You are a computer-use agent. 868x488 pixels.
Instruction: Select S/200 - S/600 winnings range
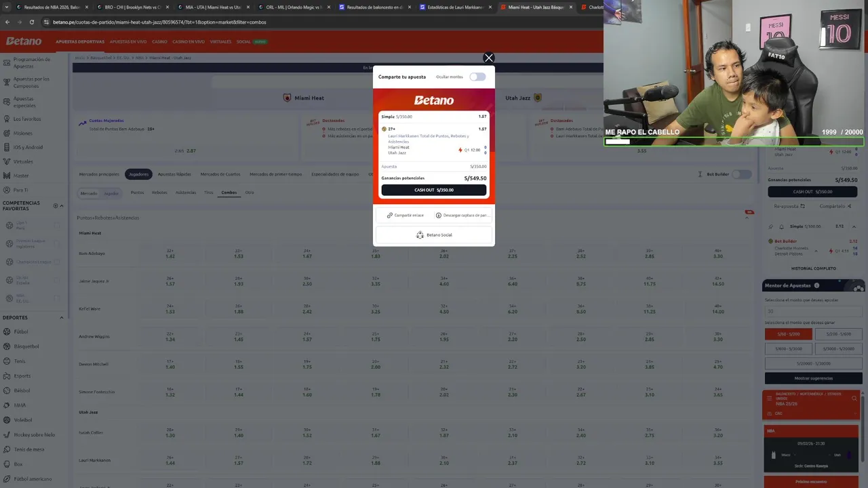tap(838, 334)
